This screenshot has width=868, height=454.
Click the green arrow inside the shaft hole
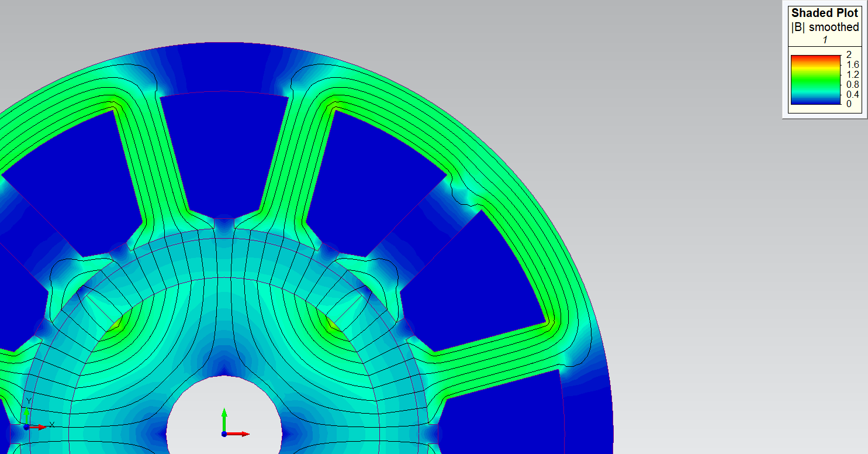224,418
